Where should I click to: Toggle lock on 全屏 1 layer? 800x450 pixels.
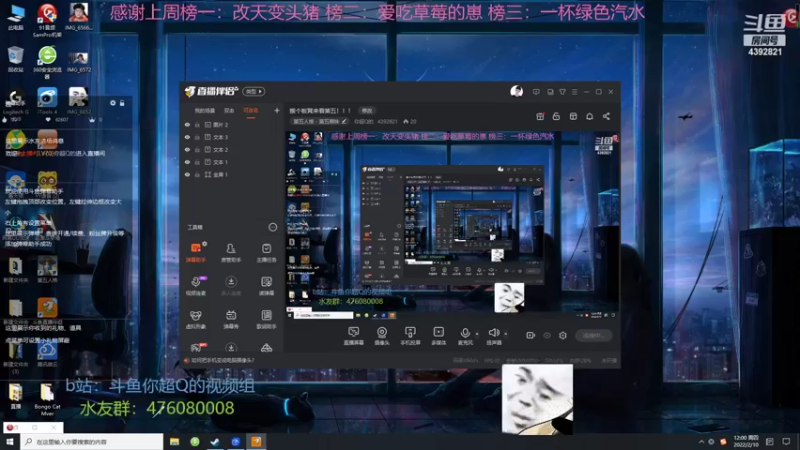tap(197, 174)
